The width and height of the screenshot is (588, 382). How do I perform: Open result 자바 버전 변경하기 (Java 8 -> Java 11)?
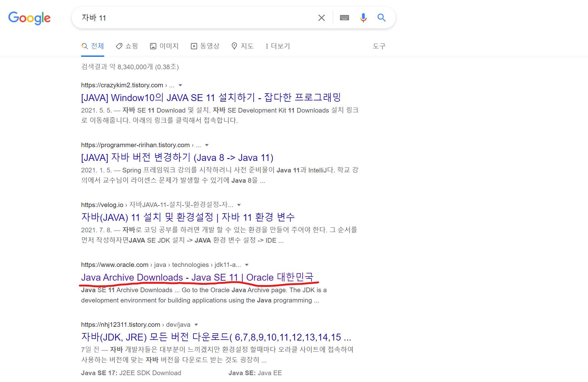click(x=177, y=157)
